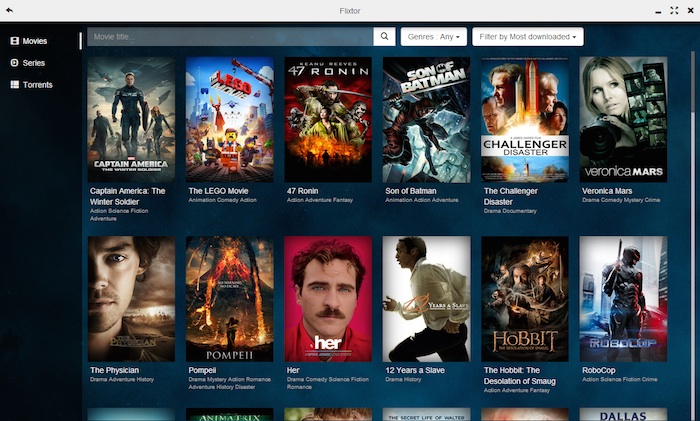This screenshot has height=421, width=700.
Task: Click the Torrents sidebar icon
Action: click(14, 85)
